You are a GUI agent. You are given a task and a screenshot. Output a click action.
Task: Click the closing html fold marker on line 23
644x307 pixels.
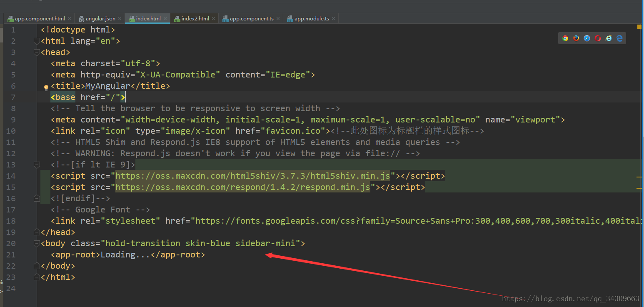point(37,277)
